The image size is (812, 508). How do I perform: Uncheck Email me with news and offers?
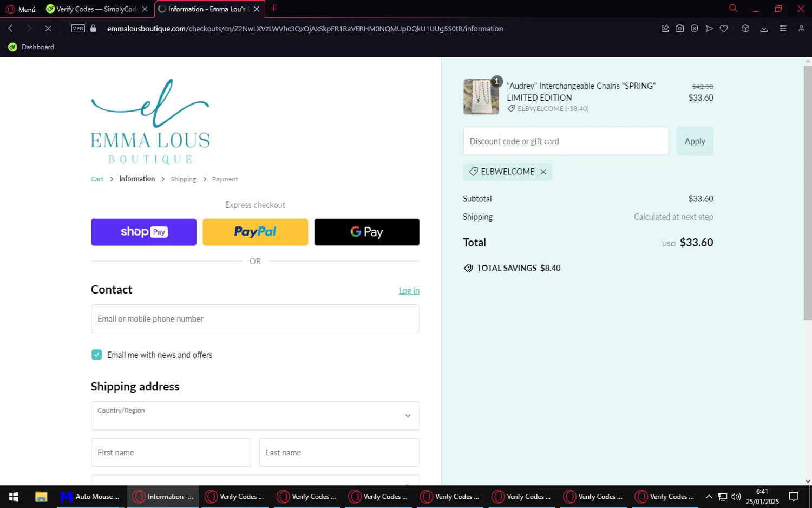point(96,355)
